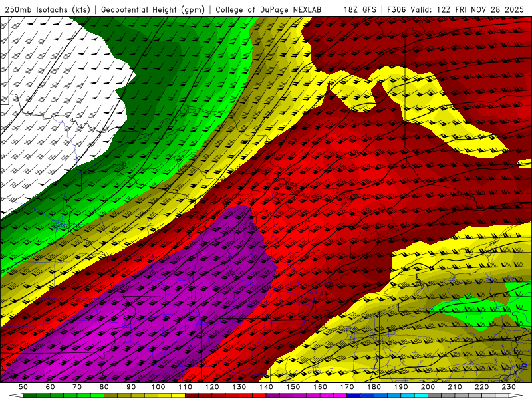Select the 140 value on the legend scale
This screenshot has height=399, width=532.
pos(266,387)
